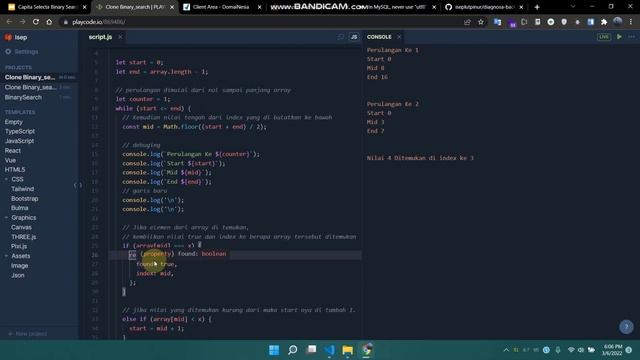Open taskbar clock showing 6:06 PM
The image size is (640, 360).
click(611, 350)
